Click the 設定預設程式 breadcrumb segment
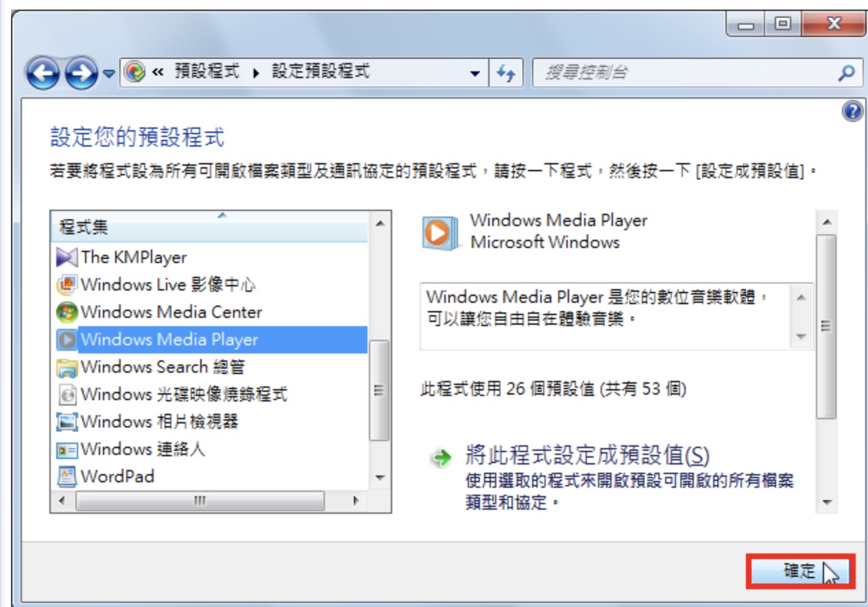Image resolution: width=868 pixels, height=607 pixels. pos(321,71)
